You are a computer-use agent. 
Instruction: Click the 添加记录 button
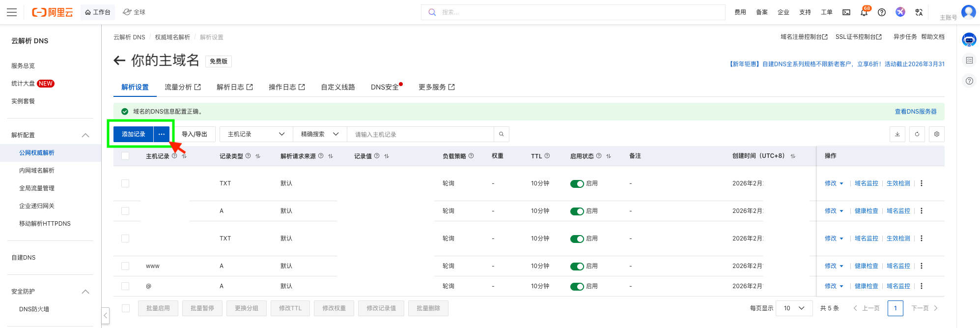coord(134,134)
